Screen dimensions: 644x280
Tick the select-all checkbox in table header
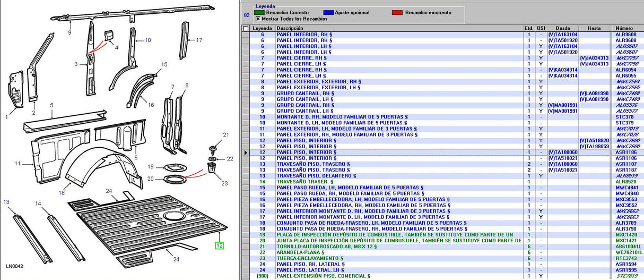[x=245, y=28]
